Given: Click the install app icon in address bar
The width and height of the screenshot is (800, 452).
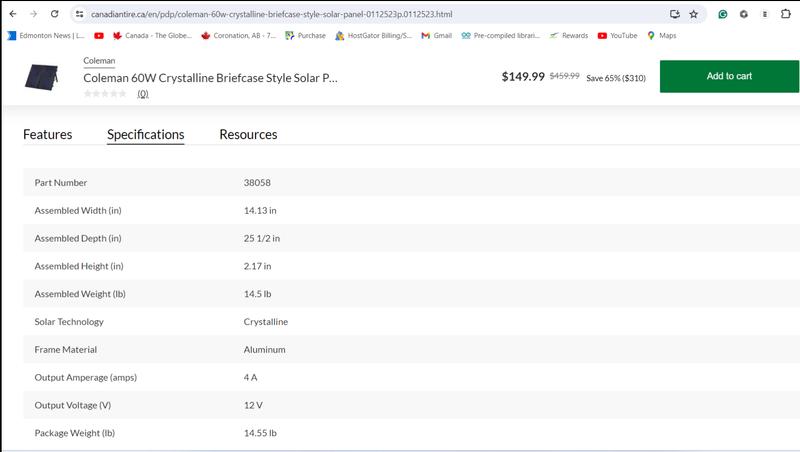Looking at the screenshot, I should 675,14.
